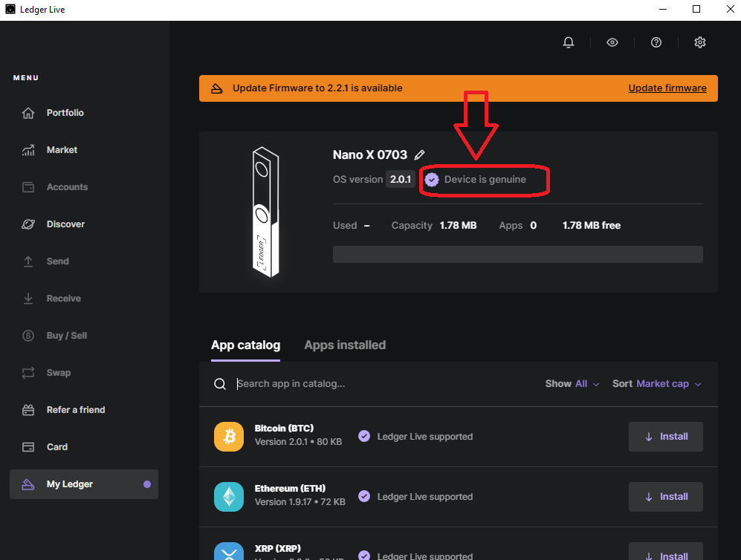Screen dimensions: 741x560
Task: Click the Ethereum app logo
Action: click(229, 497)
